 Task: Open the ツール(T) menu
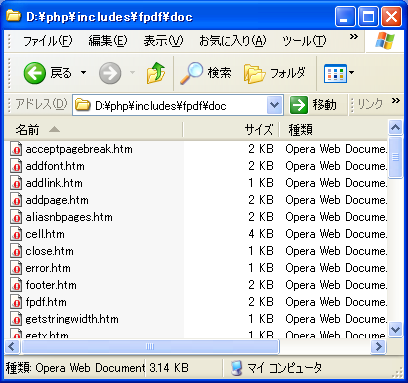(304, 41)
